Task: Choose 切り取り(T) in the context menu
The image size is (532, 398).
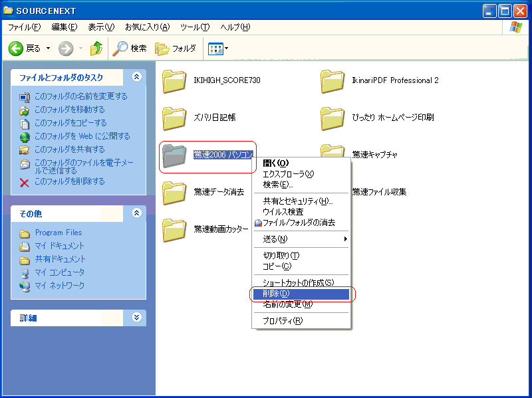Action: [301, 255]
